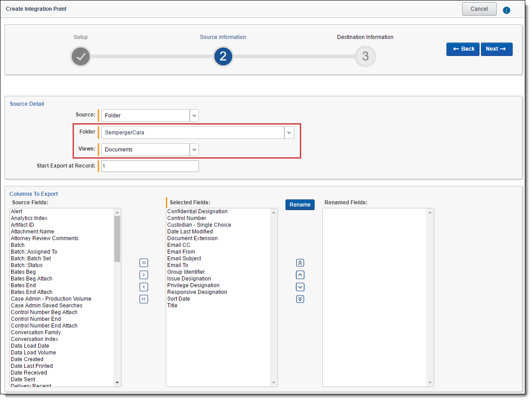Click the remove all fields double-arrow icon

[x=143, y=299]
